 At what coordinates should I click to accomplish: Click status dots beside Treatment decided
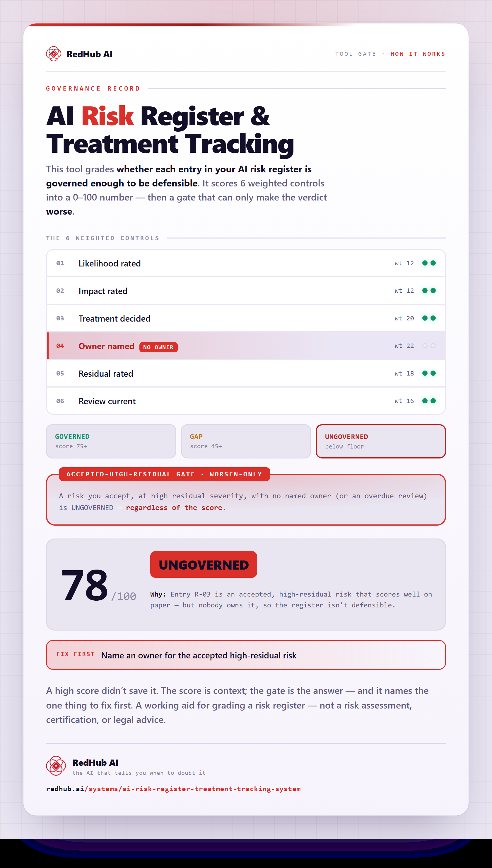tap(429, 318)
